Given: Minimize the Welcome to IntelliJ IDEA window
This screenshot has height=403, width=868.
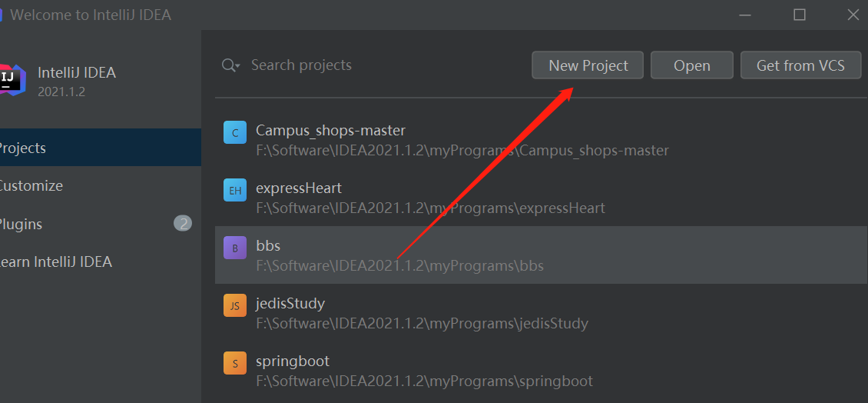Looking at the screenshot, I should pyautogui.click(x=746, y=15).
